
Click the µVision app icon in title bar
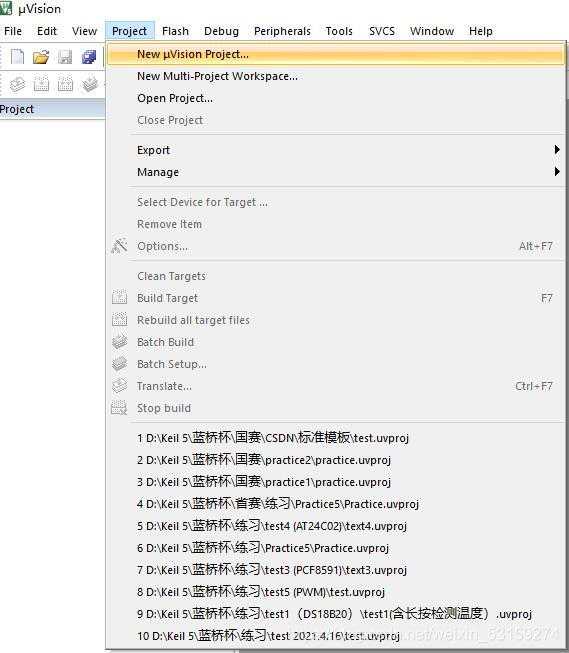click(6, 8)
